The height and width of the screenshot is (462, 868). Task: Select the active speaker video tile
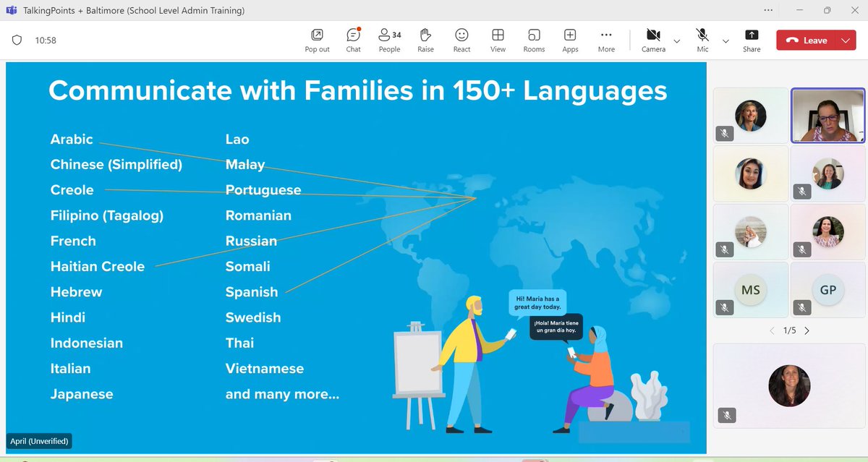(x=827, y=116)
